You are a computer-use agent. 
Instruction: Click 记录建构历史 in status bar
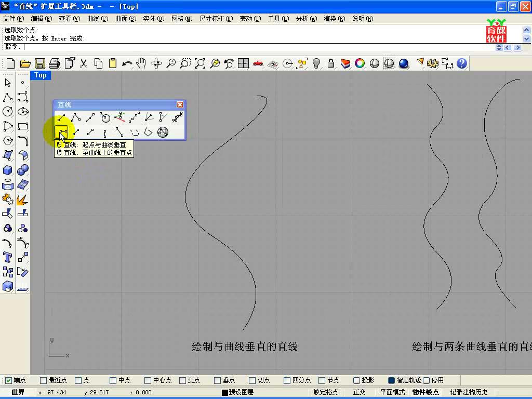[x=469, y=392]
